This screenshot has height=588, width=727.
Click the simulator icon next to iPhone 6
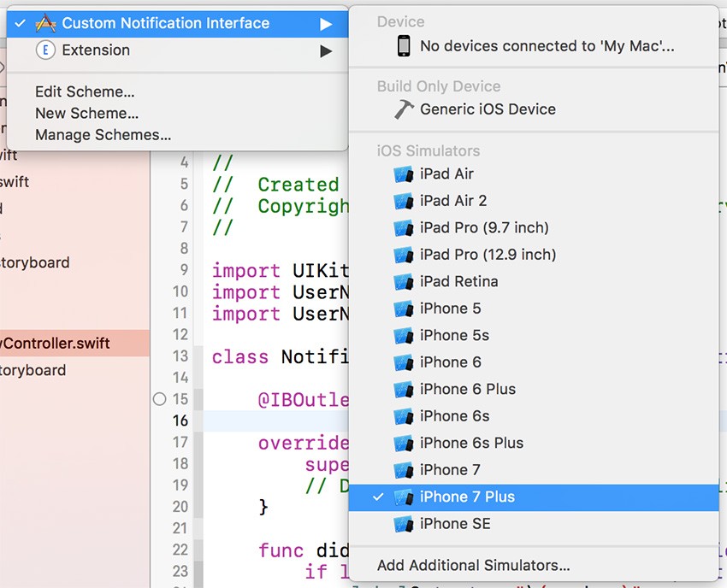pos(404,362)
